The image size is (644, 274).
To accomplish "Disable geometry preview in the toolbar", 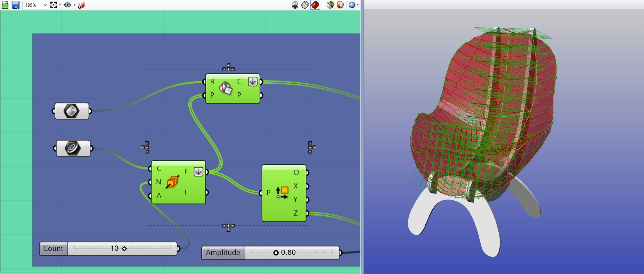I will [295, 5].
